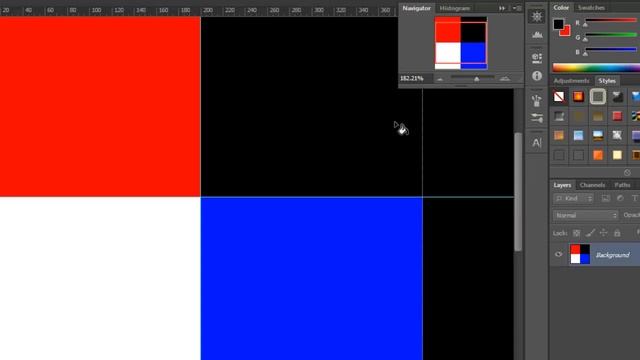
Task: Apply the red square style in second row
Action: coord(617,116)
